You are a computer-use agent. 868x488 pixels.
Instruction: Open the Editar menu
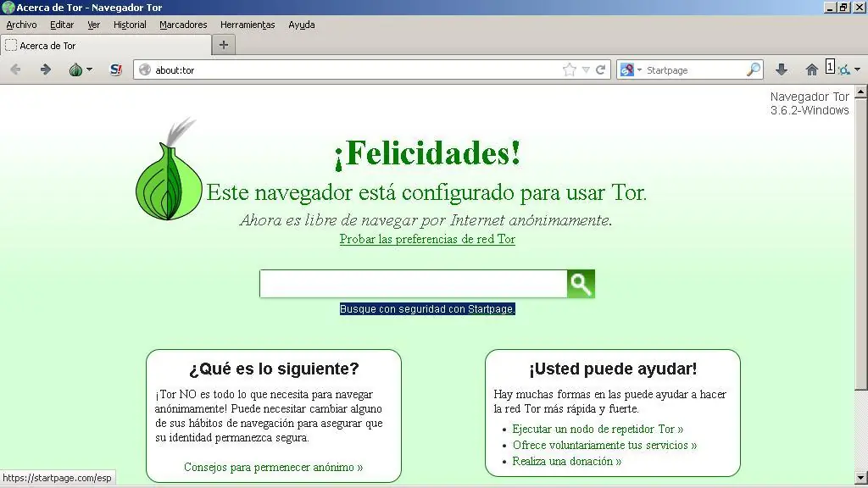tap(62, 25)
